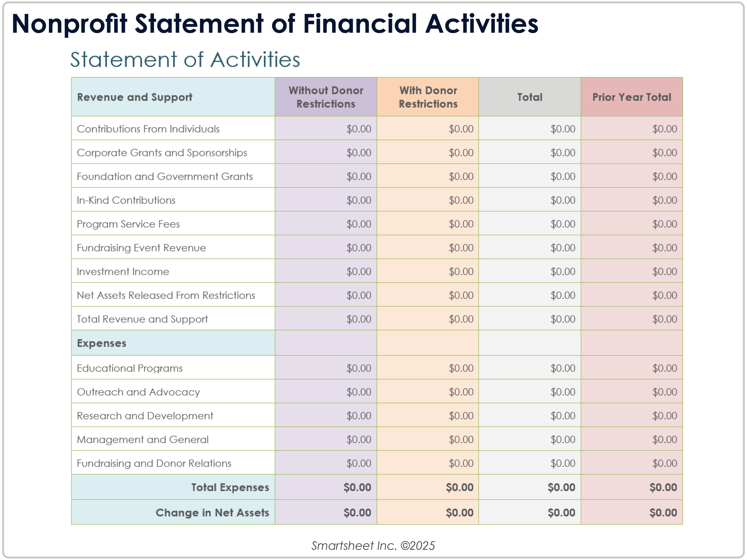
Task: Click the Foundation and Government Grants label
Action: point(164,176)
